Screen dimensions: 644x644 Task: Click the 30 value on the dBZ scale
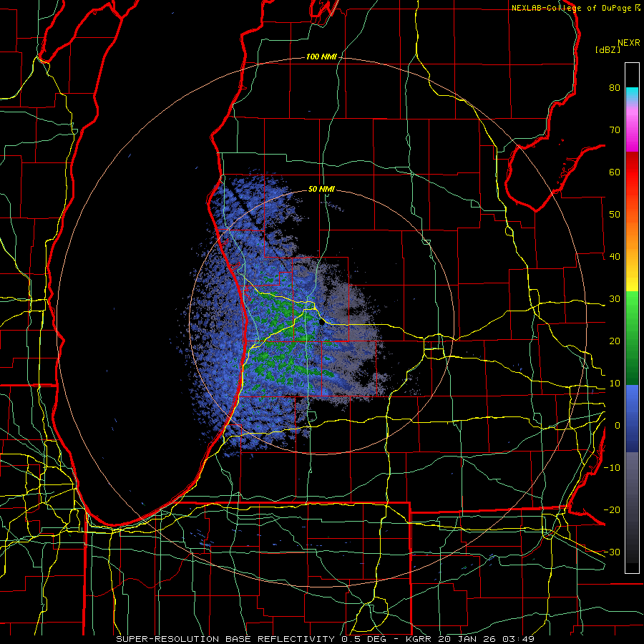[x=615, y=299]
